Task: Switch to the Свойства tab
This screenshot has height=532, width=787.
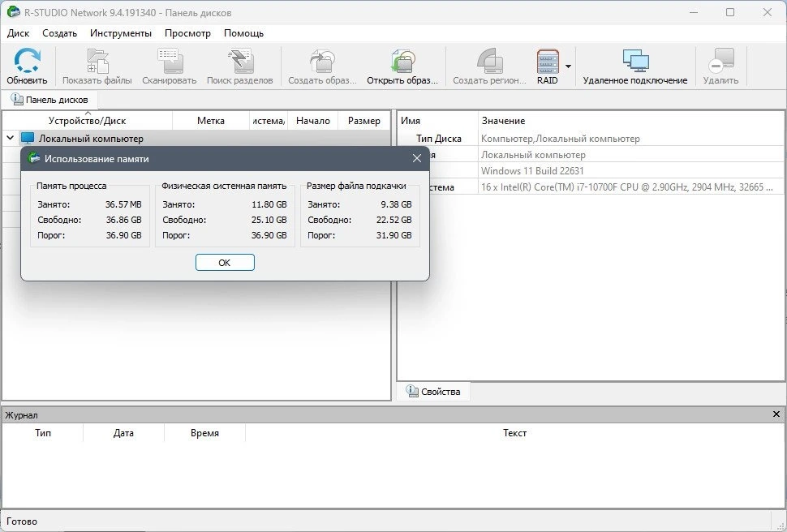Action: [433, 392]
